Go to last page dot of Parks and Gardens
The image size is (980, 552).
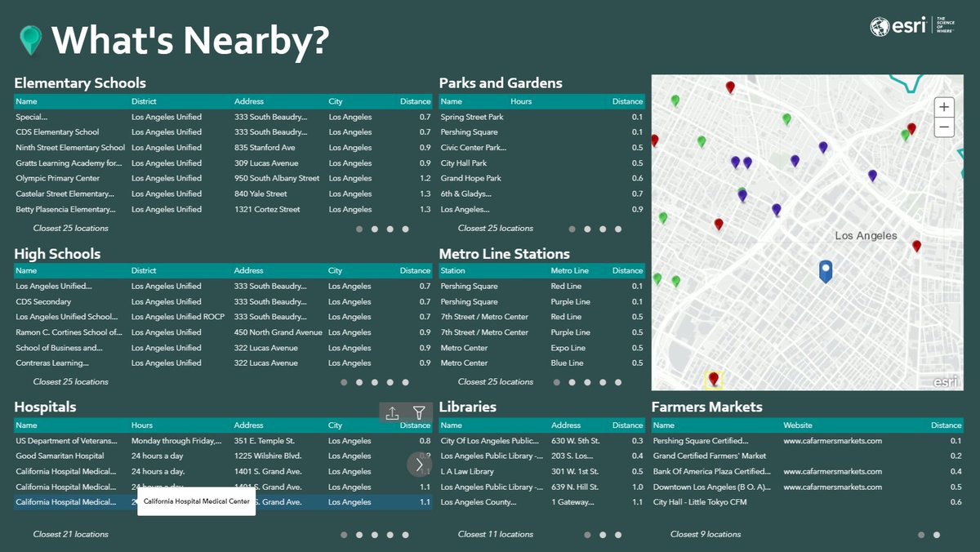pyautogui.click(x=619, y=229)
